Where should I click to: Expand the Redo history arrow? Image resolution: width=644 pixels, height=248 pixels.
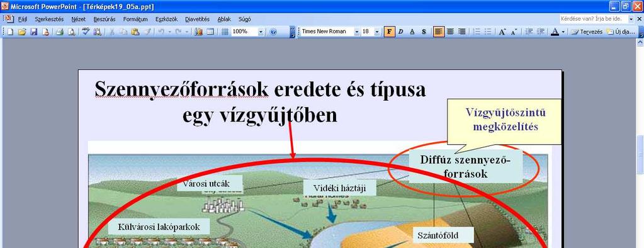(186, 31)
